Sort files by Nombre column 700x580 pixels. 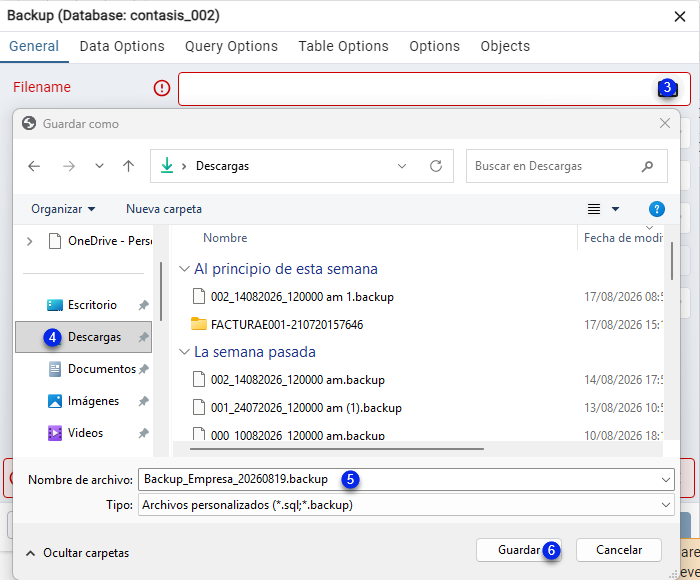pos(225,238)
